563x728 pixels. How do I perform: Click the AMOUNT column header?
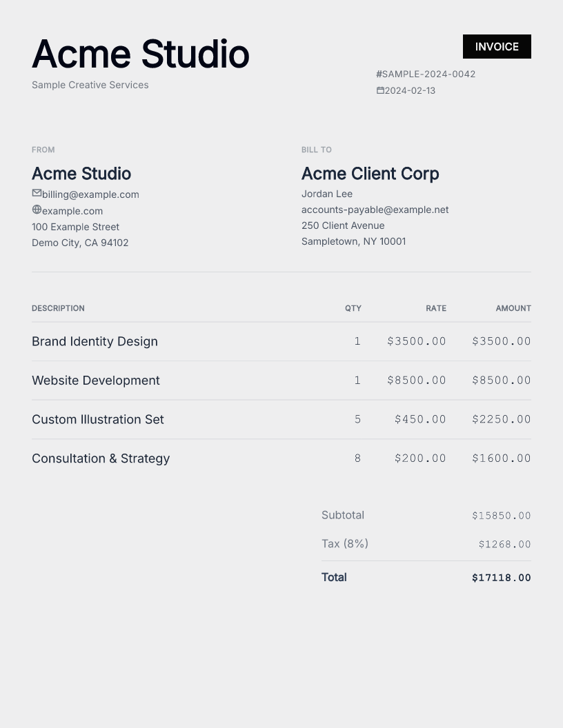point(513,308)
